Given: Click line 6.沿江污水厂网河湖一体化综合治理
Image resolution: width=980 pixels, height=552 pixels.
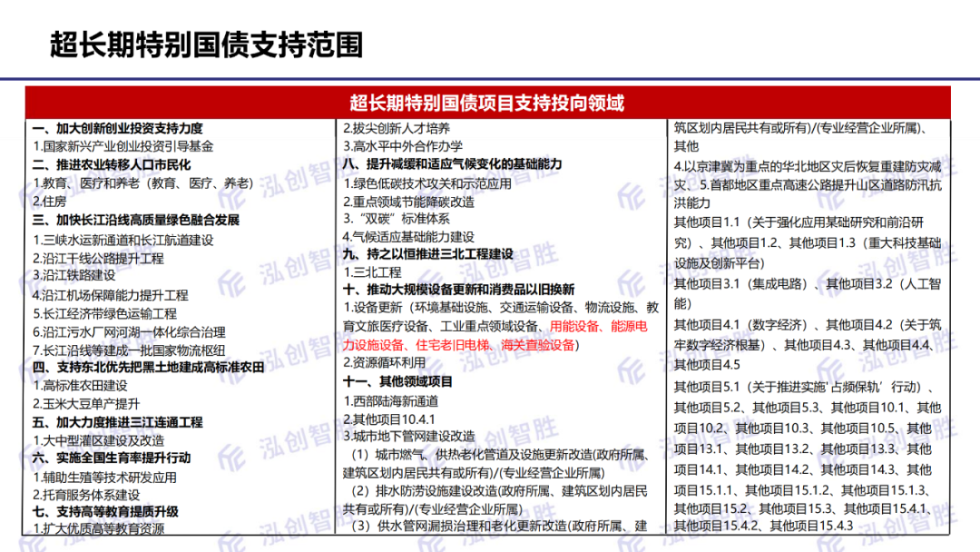Looking at the screenshot, I should pyautogui.click(x=129, y=332).
